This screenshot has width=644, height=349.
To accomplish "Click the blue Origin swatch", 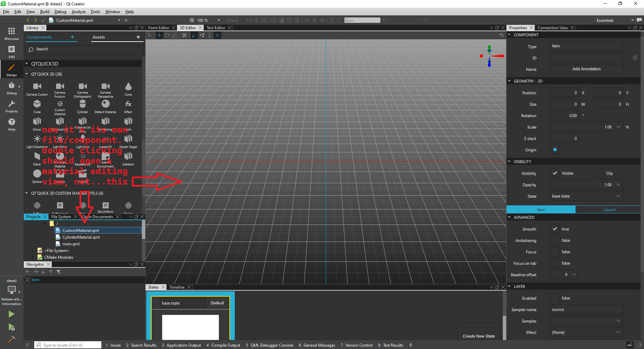I will 555,150.
